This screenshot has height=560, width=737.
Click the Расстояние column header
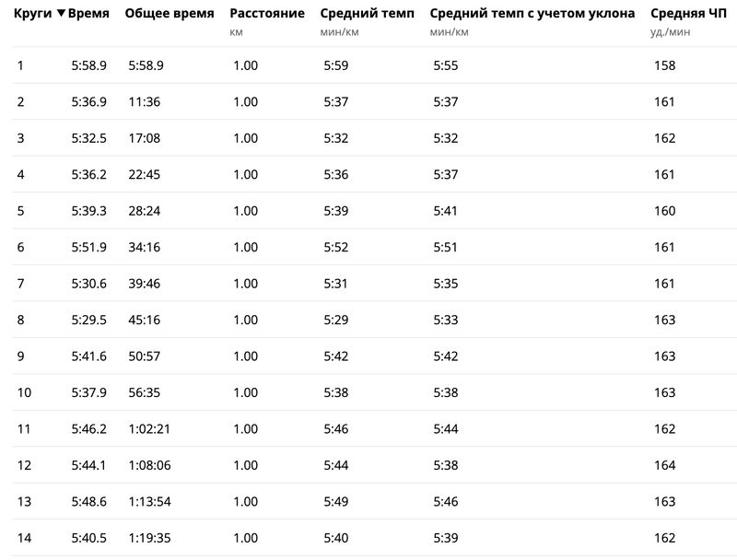coord(267,14)
